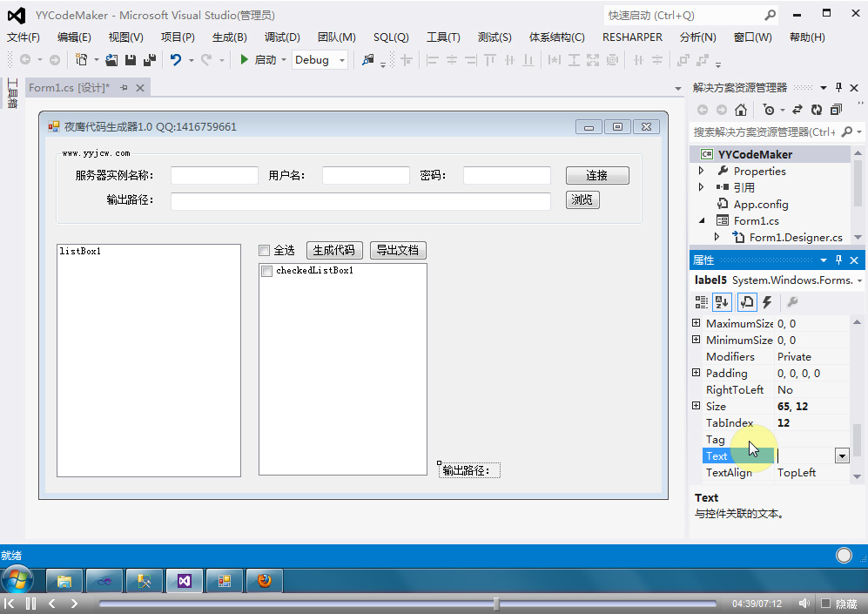Click the Redo arrow icon
Viewport: 868px width, 614px height.
(206, 59)
